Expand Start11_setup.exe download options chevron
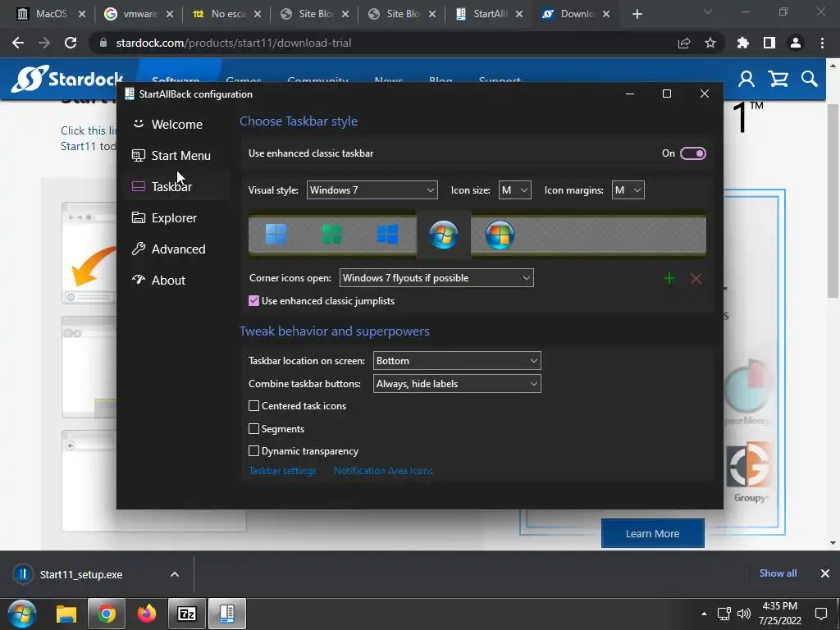Image resolution: width=840 pixels, height=630 pixels. [175, 574]
